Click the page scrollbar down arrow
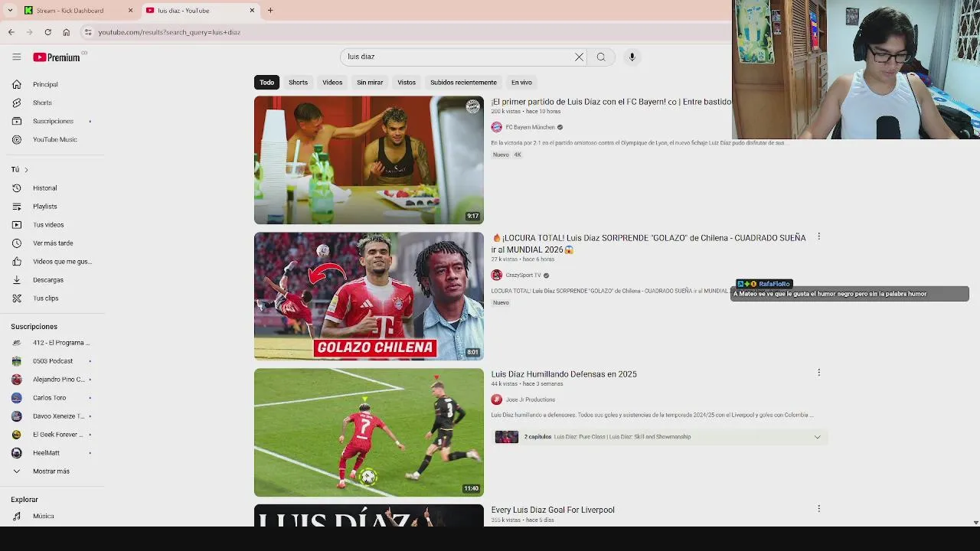Screen dimensions: 980x551 [975, 522]
